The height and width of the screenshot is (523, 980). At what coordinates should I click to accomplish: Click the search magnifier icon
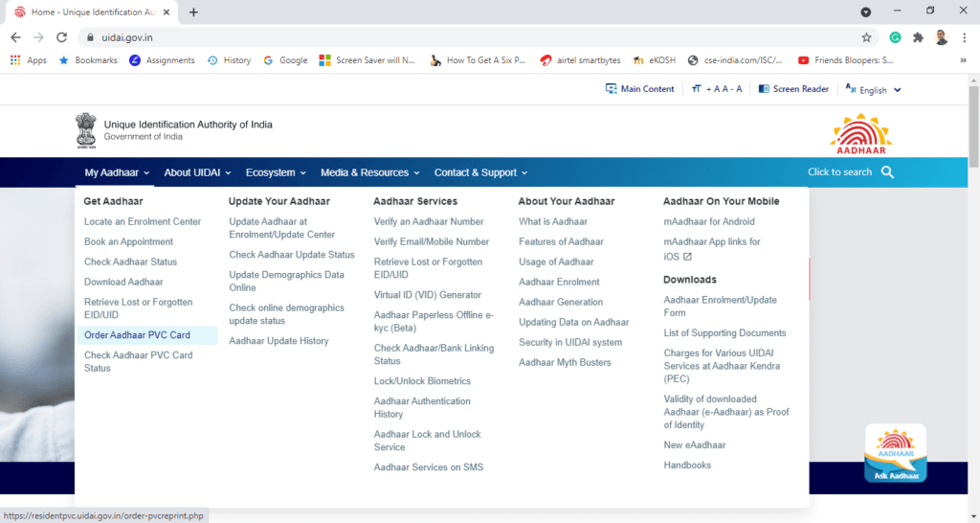point(887,172)
